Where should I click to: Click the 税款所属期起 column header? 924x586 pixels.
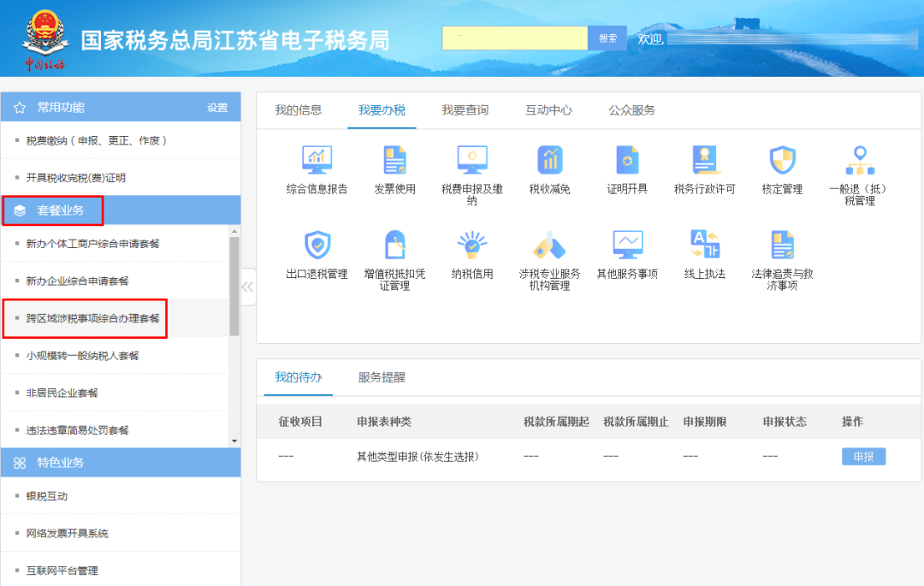(556, 422)
